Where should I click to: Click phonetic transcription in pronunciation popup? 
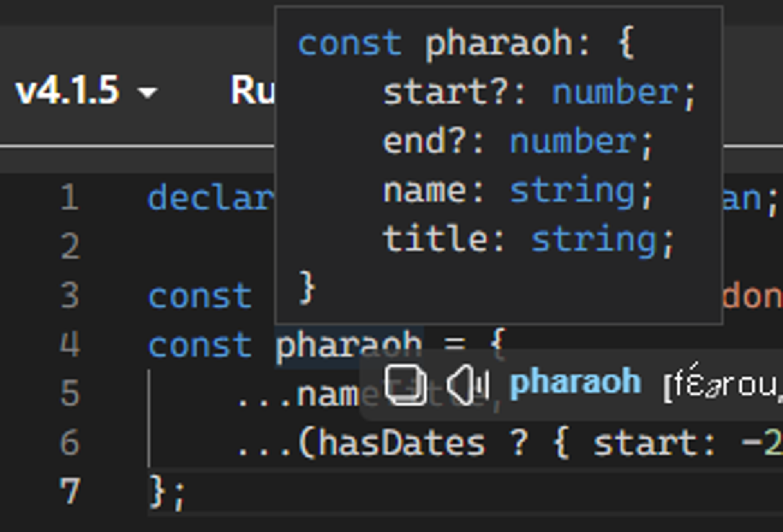[723, 384]
